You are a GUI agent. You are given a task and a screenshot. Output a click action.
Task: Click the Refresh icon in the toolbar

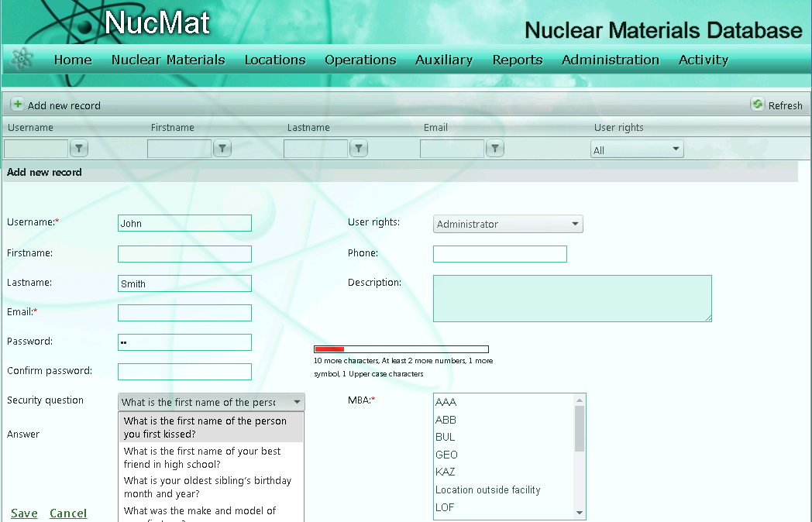(x=757, y=105)
